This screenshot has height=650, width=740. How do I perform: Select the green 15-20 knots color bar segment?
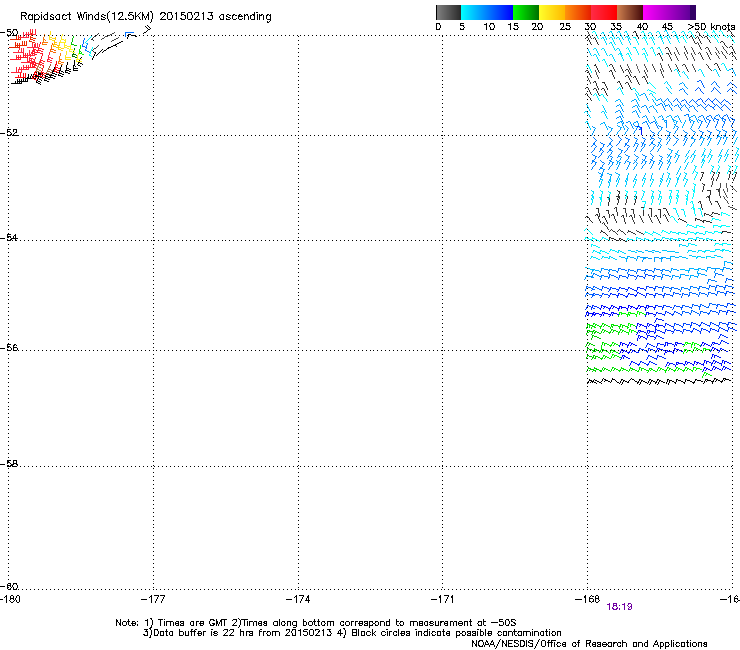(526, 12)
